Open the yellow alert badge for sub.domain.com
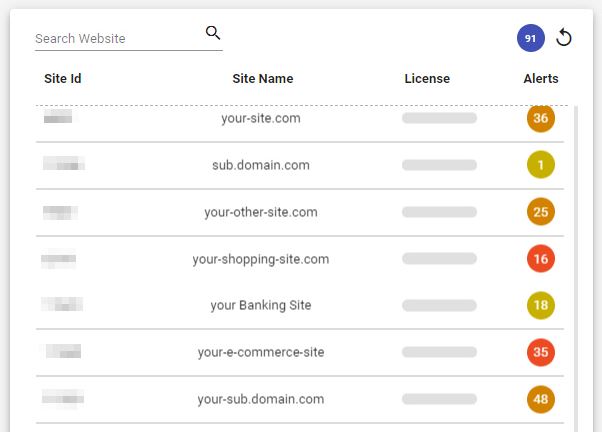This screenshot has width=602, height=432. tap(541, 165)
